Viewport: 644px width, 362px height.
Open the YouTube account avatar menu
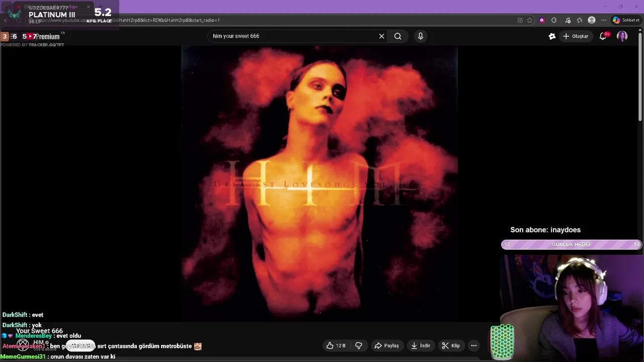tap(622, 36)
